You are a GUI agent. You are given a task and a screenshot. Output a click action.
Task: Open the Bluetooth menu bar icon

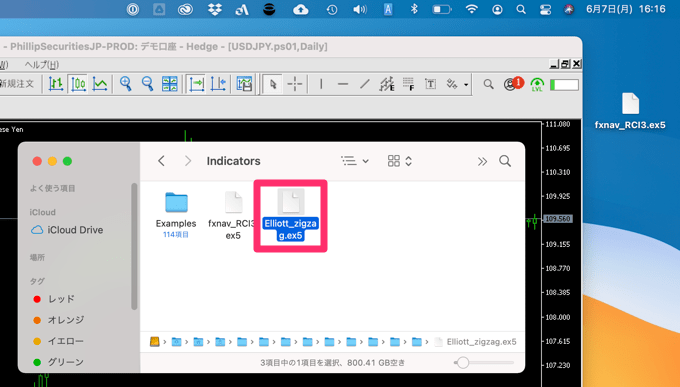414,9
